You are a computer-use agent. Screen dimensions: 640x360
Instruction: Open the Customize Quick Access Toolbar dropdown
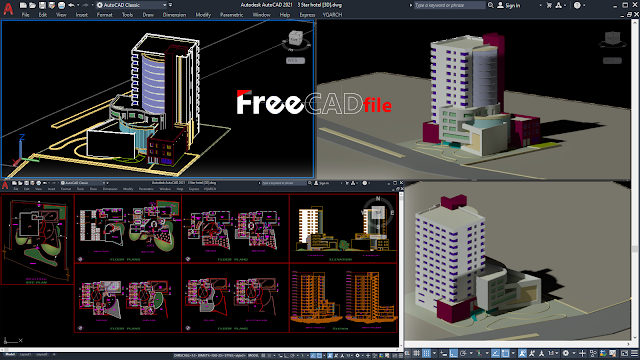tap(171, 5)
